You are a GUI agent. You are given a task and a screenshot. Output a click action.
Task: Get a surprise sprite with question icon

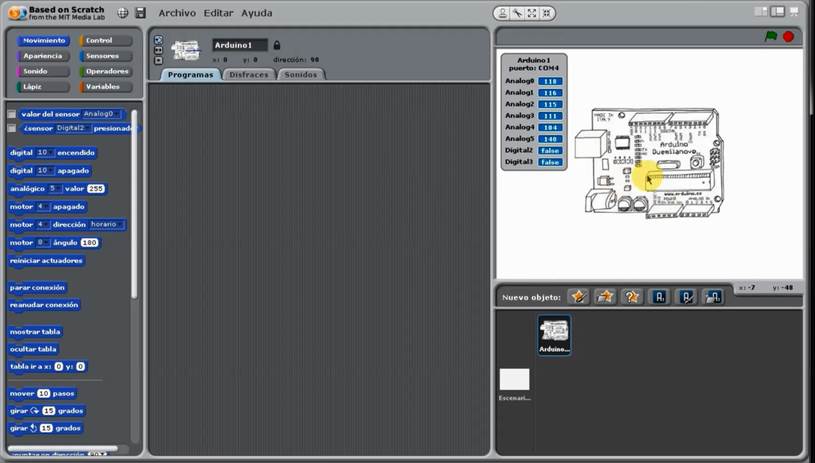tap(632, 297)
